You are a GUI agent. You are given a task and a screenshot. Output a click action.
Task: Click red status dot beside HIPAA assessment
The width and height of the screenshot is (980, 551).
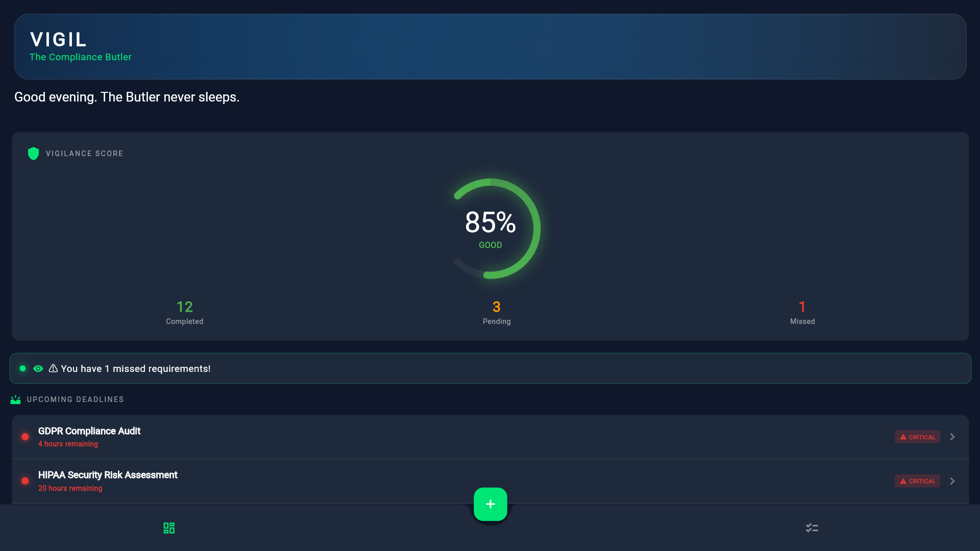pos(25,481)
